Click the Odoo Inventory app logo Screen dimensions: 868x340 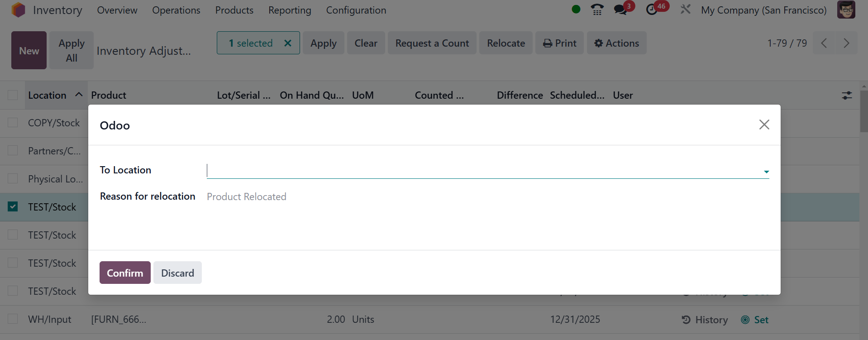click(19, 10)
